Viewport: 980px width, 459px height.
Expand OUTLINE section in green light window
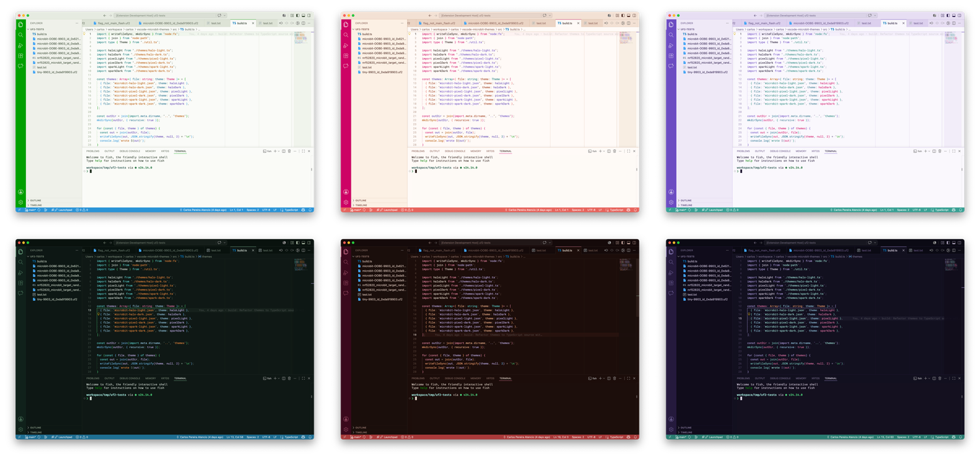54,200
